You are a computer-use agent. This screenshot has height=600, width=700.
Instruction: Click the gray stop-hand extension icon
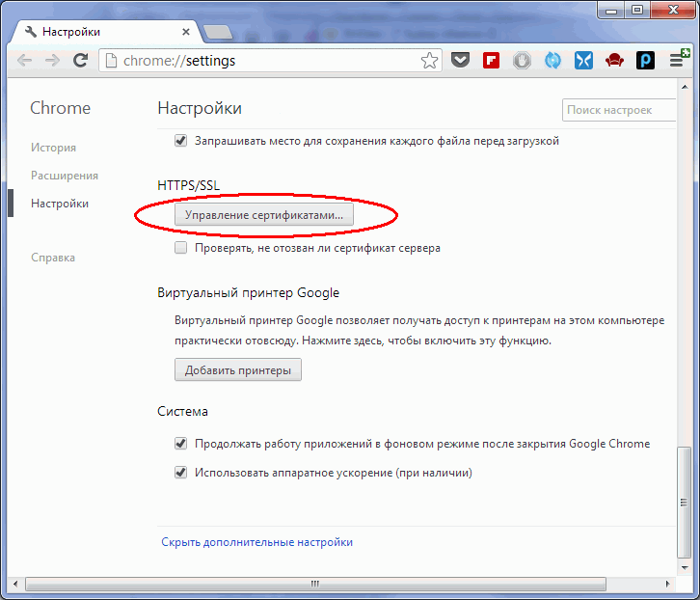click(522, 61)
